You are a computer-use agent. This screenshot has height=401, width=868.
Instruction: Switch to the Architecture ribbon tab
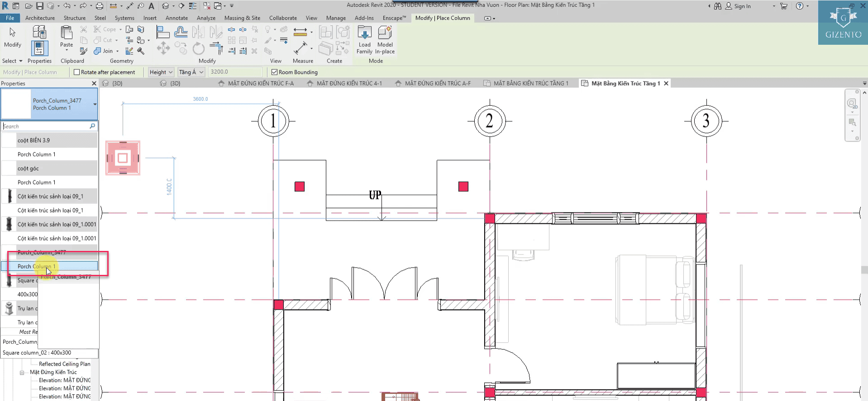(x=40, y=18)
